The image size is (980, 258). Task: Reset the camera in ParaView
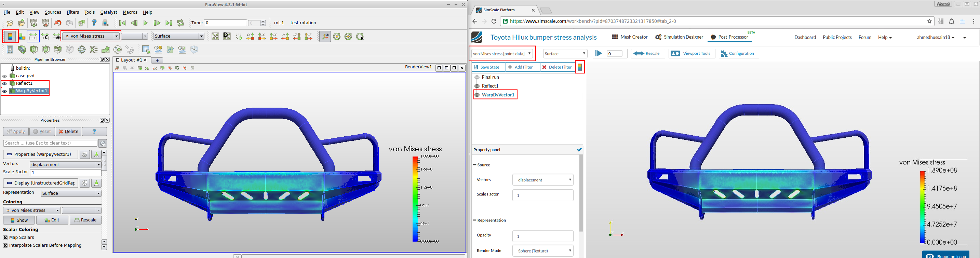[x=215, y=37]
